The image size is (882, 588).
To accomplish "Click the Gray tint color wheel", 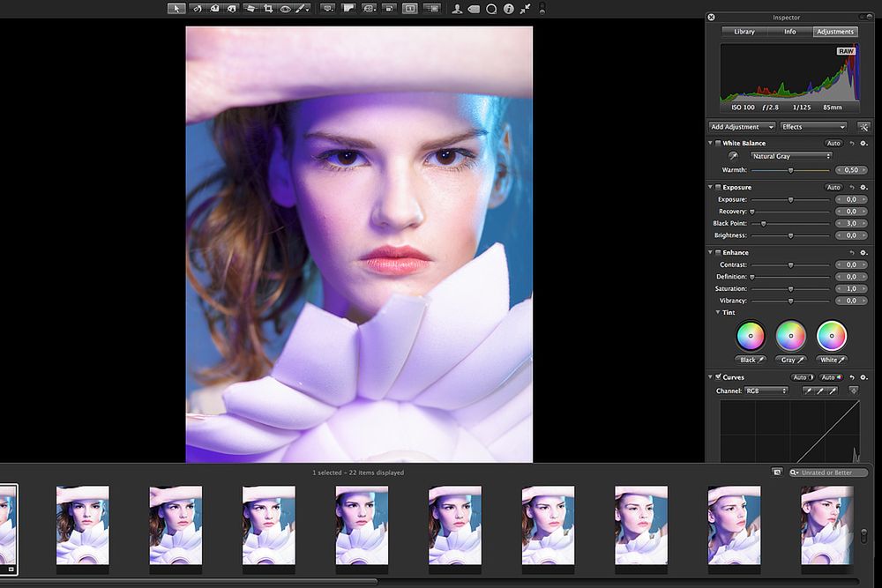I will [791, 336].
